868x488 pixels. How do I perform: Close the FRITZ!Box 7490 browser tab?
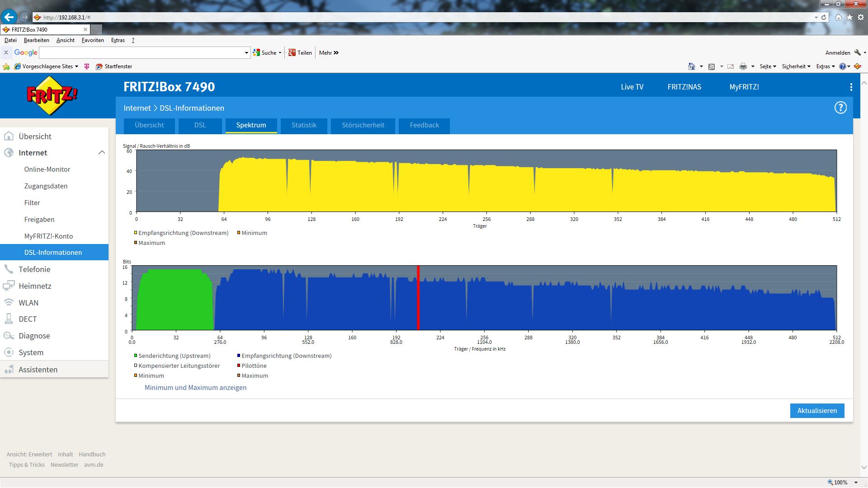click(85, 29)
